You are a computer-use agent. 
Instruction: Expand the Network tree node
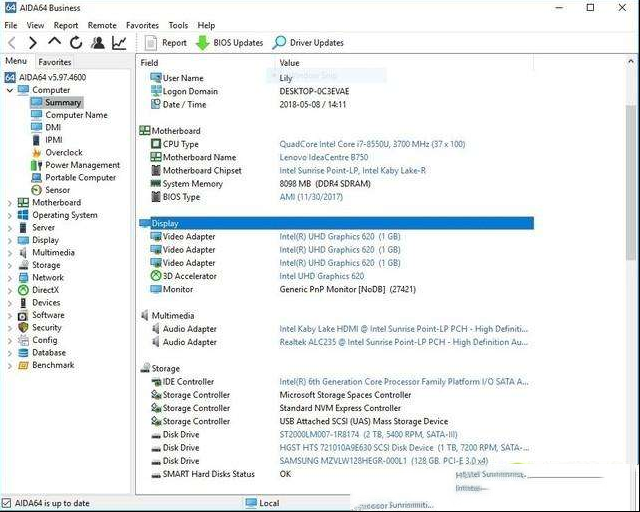coord(10,278)
